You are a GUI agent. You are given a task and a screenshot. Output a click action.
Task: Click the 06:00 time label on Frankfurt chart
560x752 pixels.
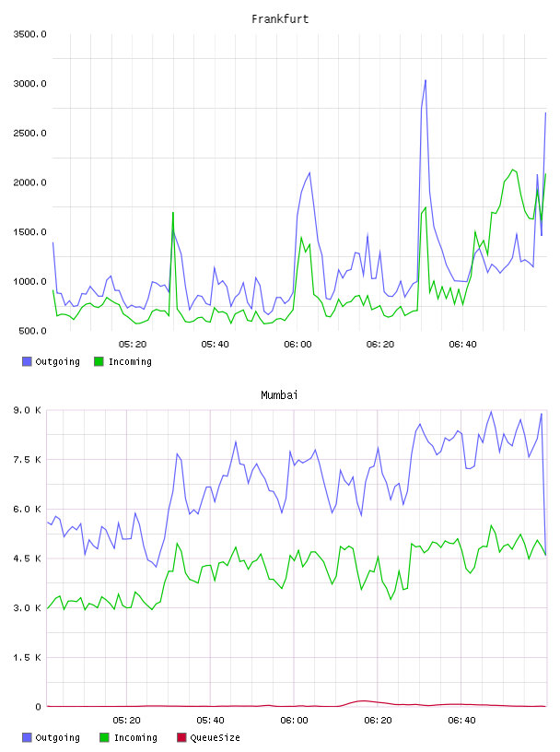(x=297, y=345)
